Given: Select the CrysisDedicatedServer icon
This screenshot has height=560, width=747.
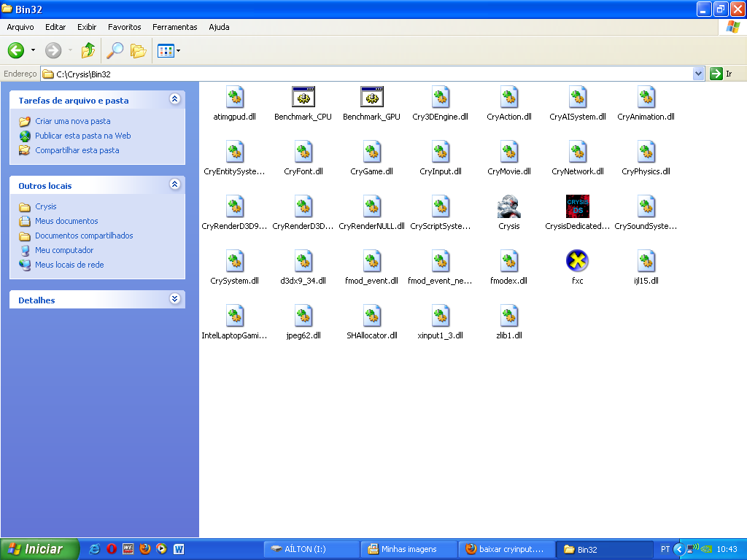Looking at the screenshot, I should pyautogui.click(x=577, y=206).
